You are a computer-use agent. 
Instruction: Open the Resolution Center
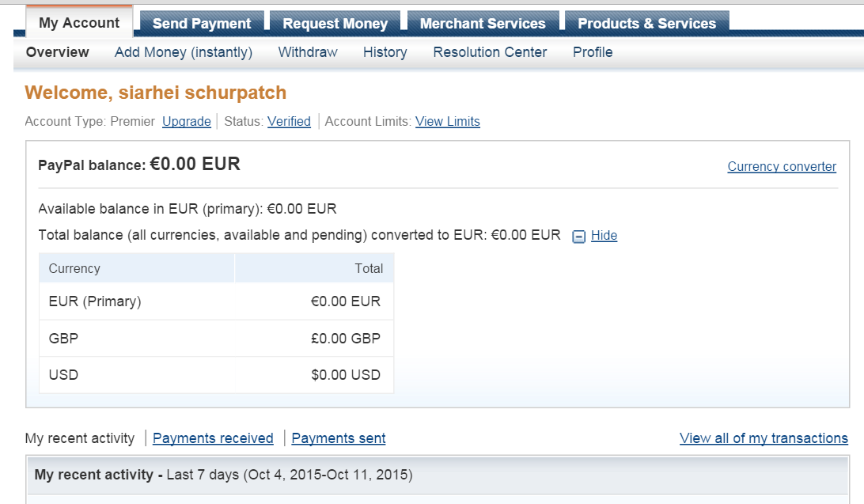coord(490,52)
